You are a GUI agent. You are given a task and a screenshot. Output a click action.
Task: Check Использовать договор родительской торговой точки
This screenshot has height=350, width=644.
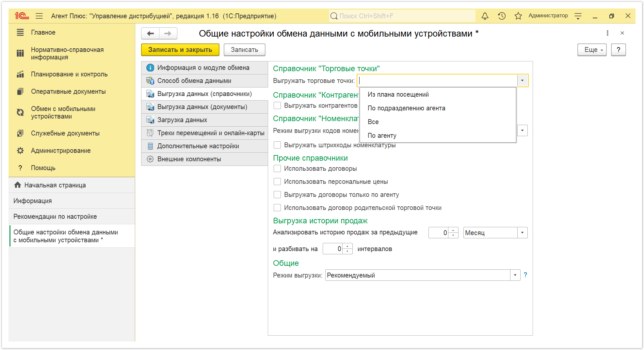(x=277, y=208)
